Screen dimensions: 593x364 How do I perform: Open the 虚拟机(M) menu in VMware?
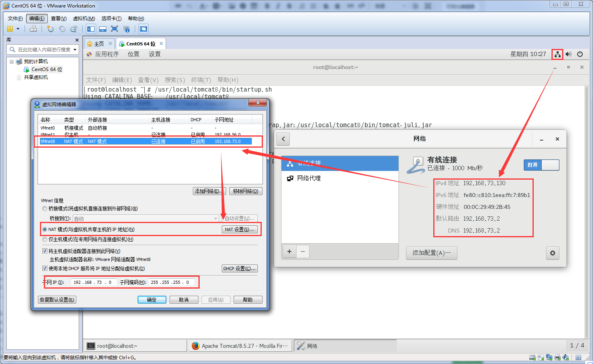(x=84, y=19)
